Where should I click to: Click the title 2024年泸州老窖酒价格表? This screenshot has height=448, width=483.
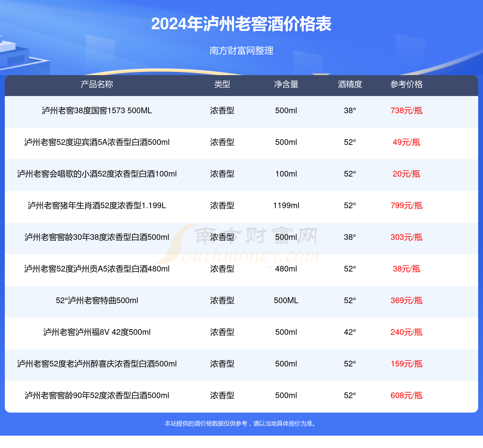[x=241, y=24]
